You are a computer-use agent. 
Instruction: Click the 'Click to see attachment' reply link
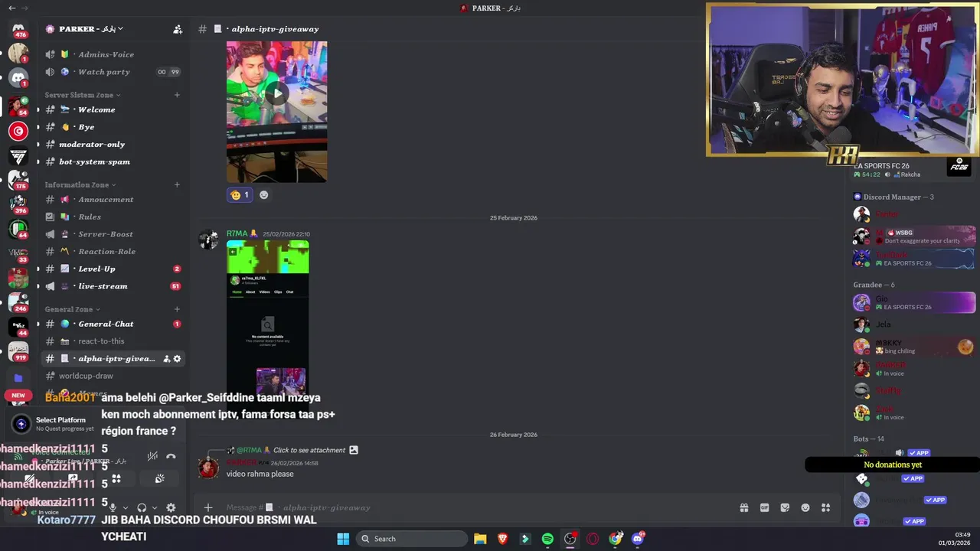pos(309,450)
